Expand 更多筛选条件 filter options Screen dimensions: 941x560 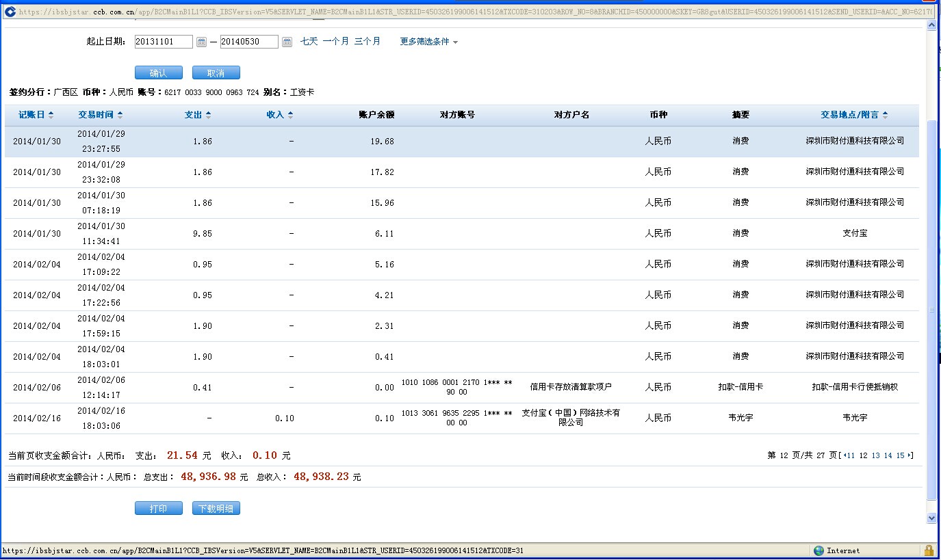coord(429,42)
